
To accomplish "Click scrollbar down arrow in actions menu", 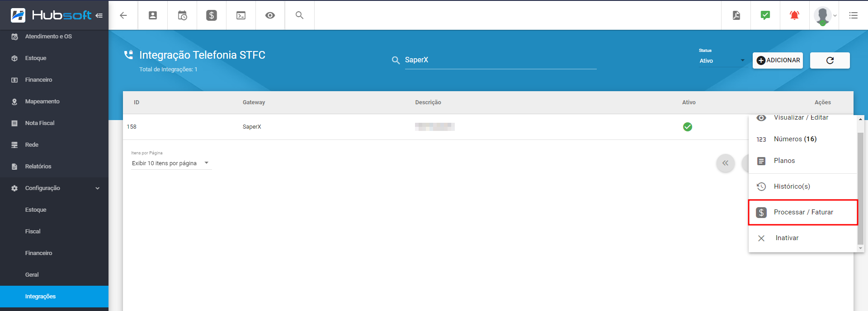I will 861,248.
